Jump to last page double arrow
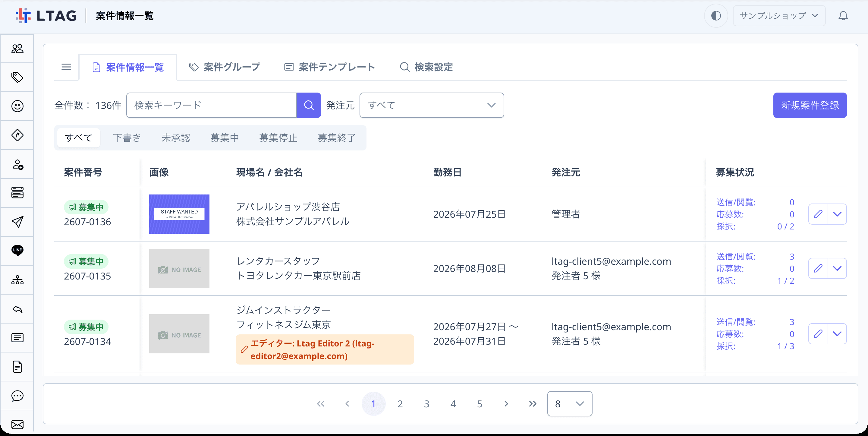This screenshot has width=868, height=436. 533,404
